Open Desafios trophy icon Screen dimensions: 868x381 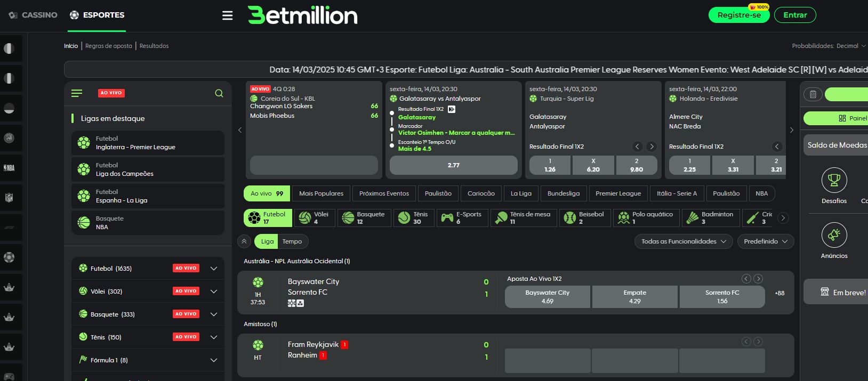(834, 180)
